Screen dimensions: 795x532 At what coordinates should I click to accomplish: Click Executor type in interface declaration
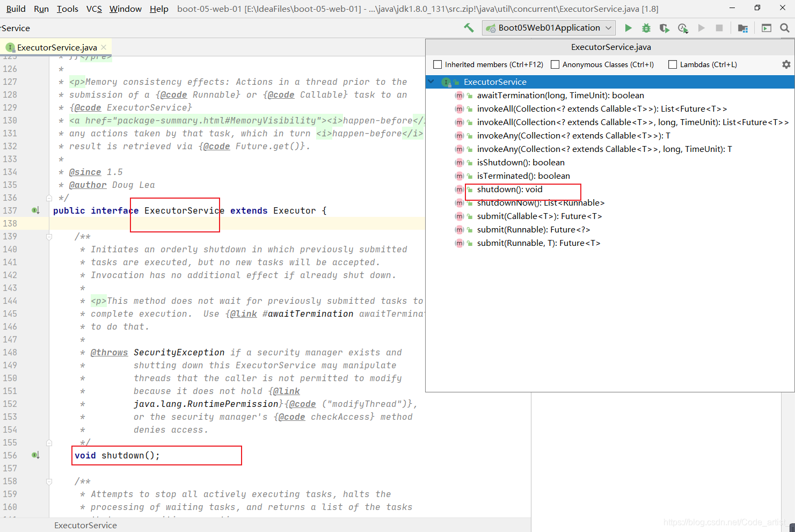pos(294,211)
